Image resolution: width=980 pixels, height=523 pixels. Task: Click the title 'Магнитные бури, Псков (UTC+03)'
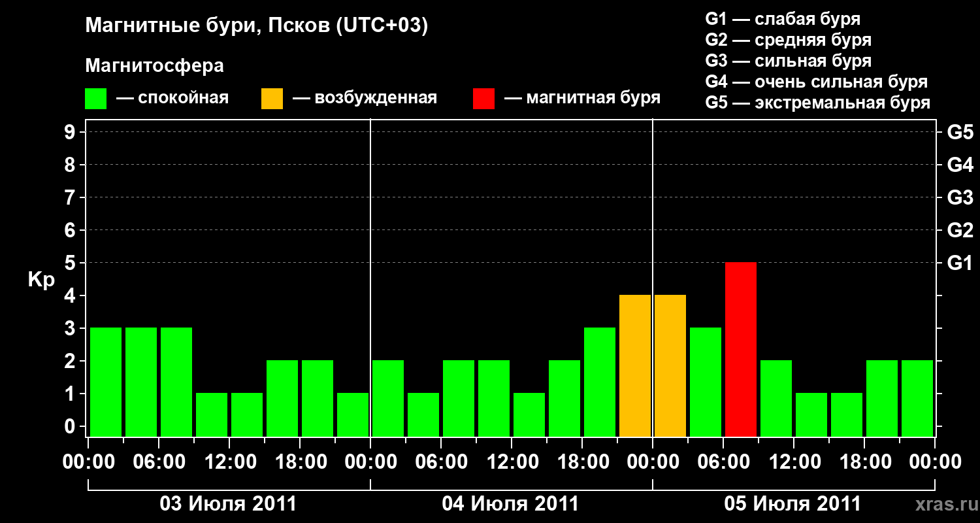pos(257,26)
